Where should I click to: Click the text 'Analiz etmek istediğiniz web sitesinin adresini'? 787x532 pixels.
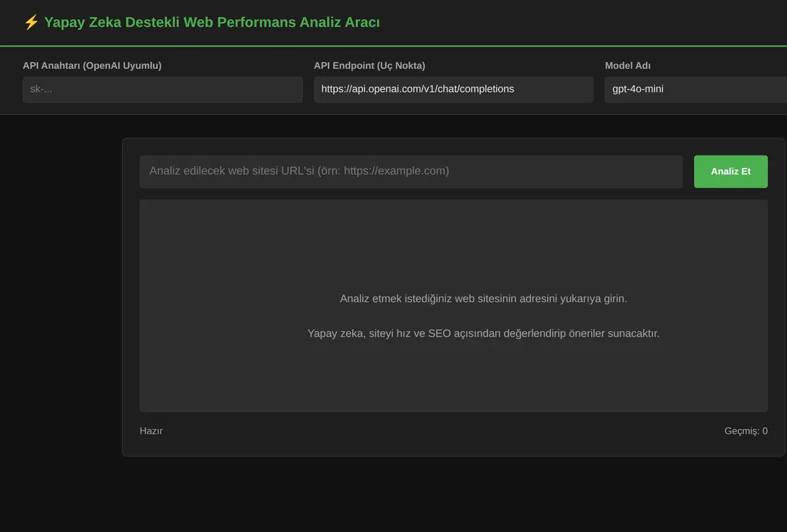coord(449,298)
